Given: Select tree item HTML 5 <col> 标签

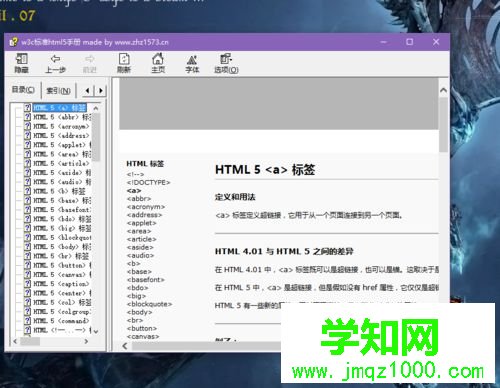Looking at the screenshot, I should click(62, 302).
